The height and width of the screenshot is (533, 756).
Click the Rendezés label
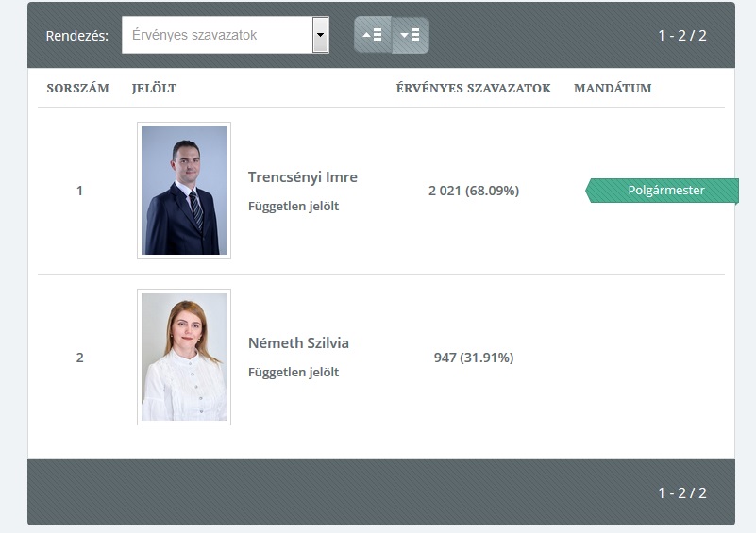point(77,36)
